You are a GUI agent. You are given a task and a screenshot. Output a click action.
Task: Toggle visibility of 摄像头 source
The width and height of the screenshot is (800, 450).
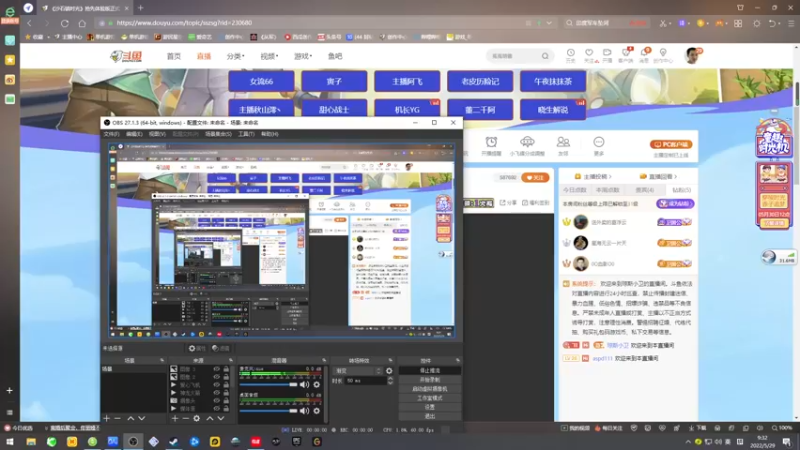pos(216,401)
